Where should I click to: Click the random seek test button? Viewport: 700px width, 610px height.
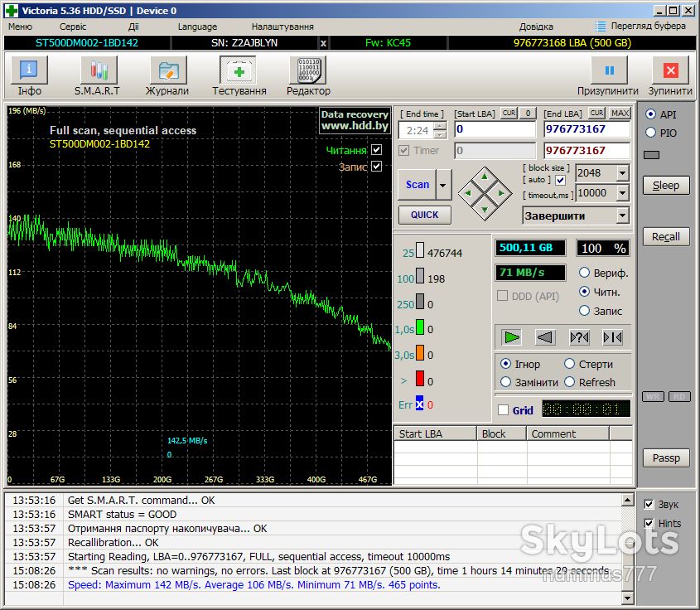pyautogui.click(x=579, y=337)
